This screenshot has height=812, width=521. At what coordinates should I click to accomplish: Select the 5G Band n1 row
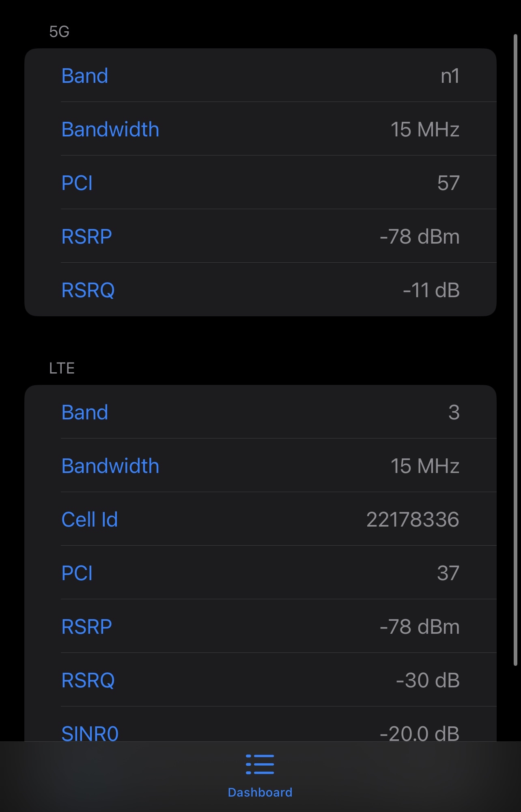click(x=260, y=76)
